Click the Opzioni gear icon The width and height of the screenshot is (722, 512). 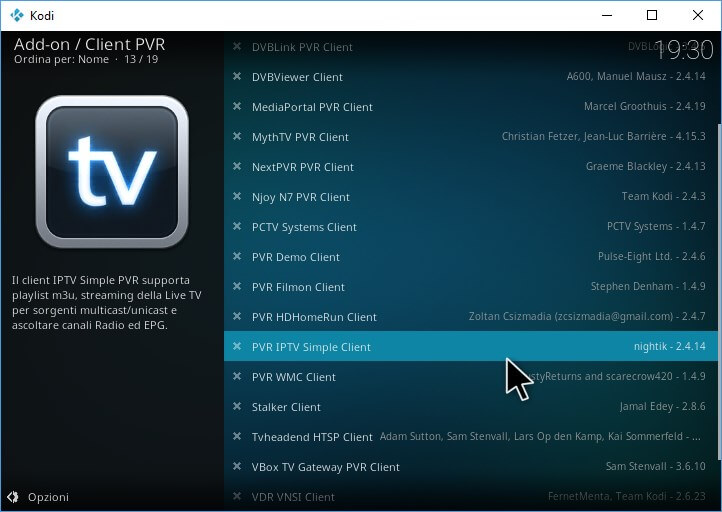13,497
